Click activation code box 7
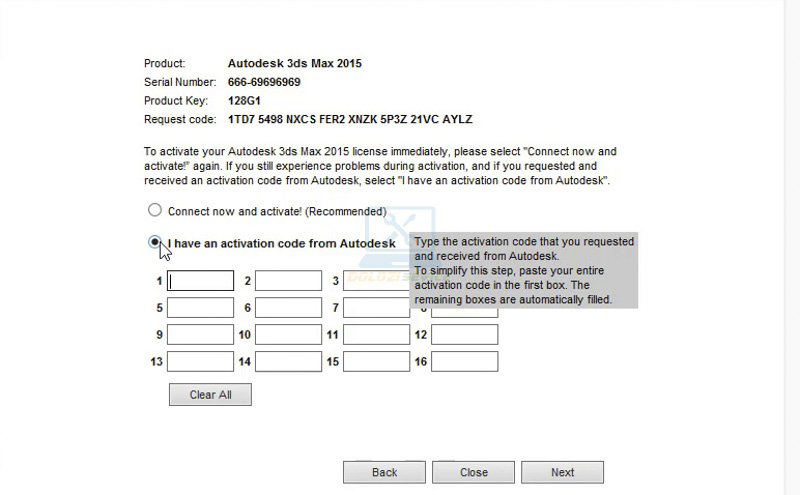800x495 pixels. click(376, 308)
